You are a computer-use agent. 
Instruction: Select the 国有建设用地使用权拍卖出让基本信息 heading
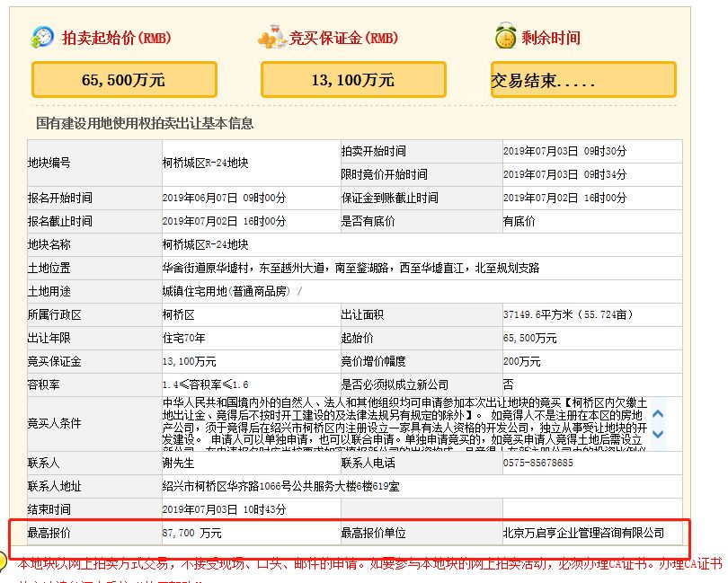pyautogui.click(x=144, y=124)
